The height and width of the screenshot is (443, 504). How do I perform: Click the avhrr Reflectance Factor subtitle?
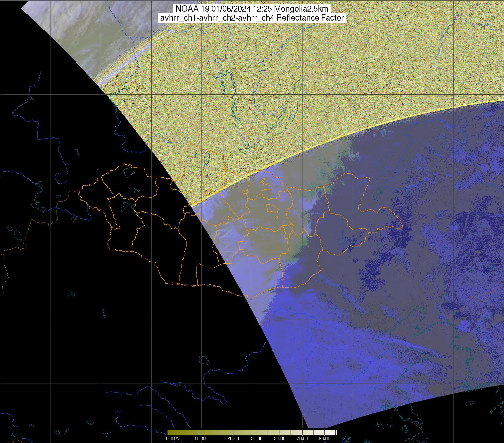(252, 18)
